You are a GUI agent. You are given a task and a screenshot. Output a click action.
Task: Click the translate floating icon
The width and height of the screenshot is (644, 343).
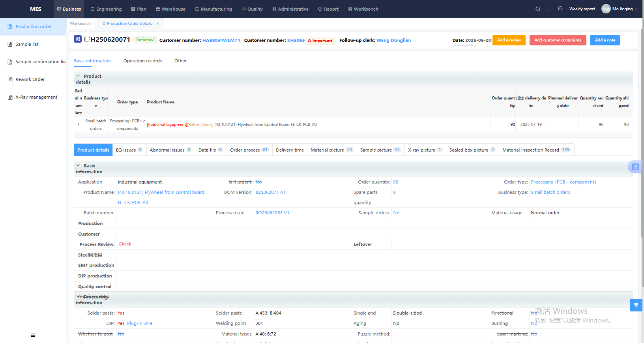click(635, 167)
